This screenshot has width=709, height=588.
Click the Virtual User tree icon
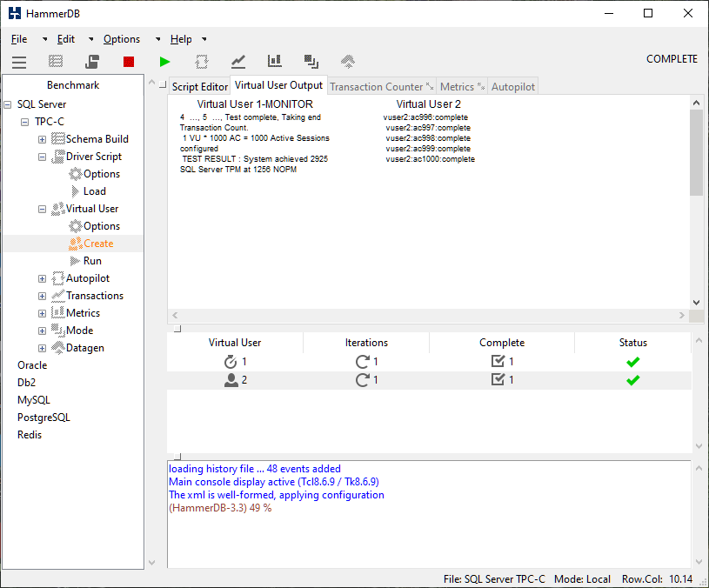[x=58, y=209]
